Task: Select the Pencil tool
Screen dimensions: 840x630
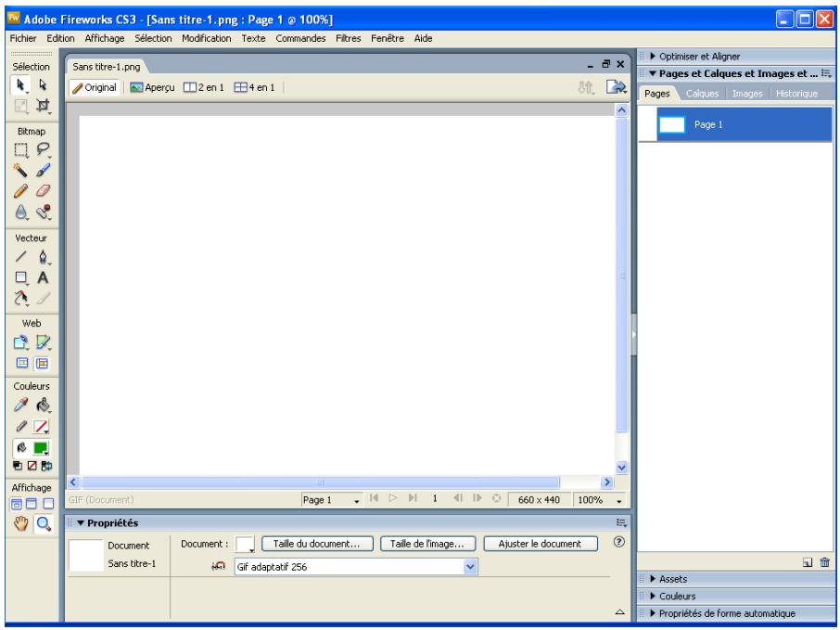Action: [x=20, y=191]
